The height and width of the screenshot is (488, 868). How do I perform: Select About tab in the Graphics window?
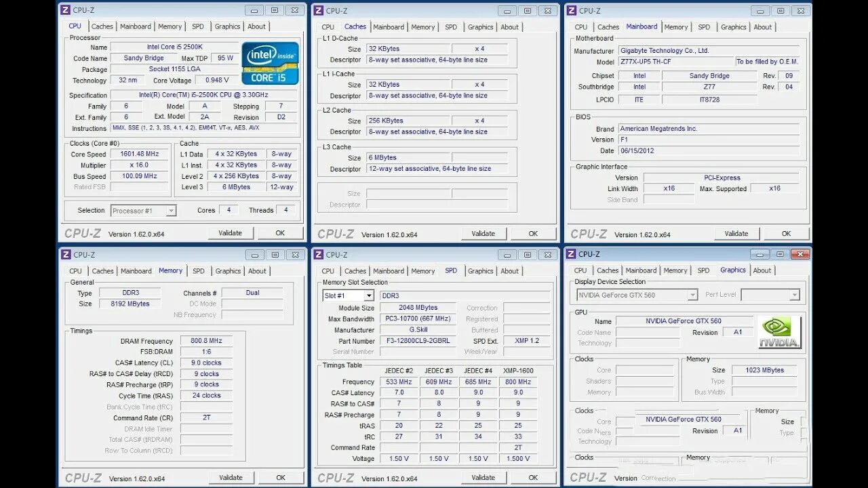coord(762,270)
